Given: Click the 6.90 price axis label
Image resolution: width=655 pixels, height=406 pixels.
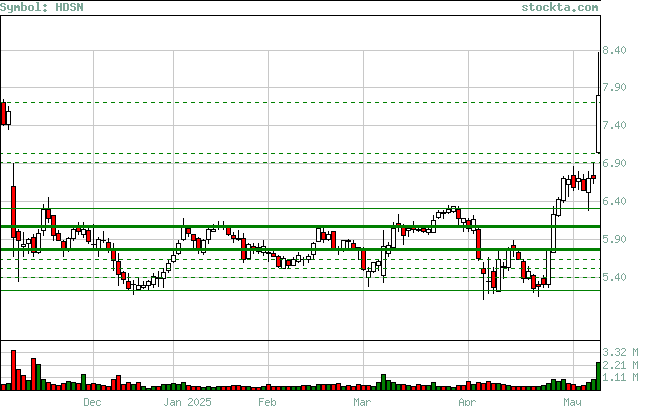Looking at the screenshot, I should tap(614, 163).
